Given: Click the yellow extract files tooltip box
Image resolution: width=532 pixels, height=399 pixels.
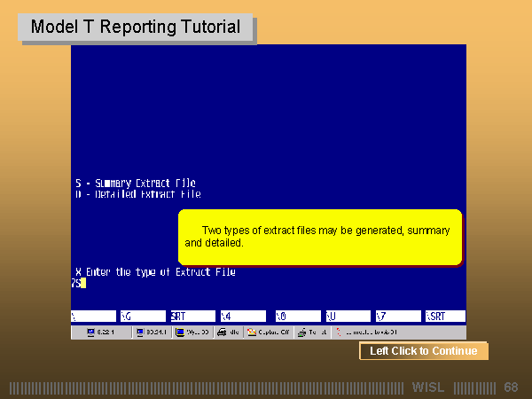Looking at the screenshot, I should click(x=319, y=237).
